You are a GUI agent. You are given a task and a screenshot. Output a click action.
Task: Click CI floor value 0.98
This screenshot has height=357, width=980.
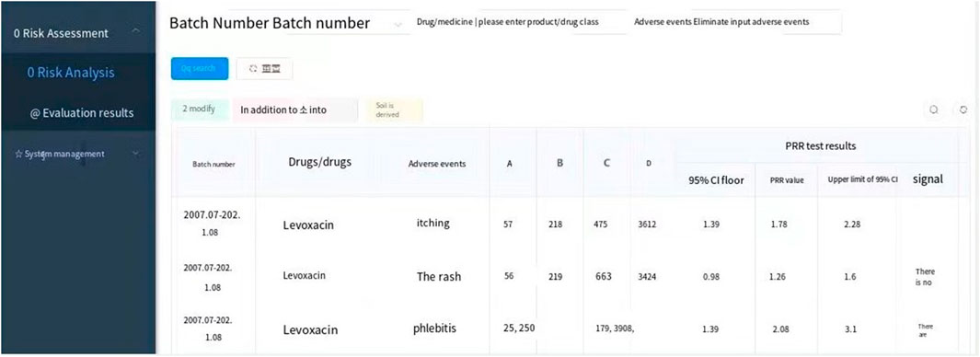click(x=711, y=276)
